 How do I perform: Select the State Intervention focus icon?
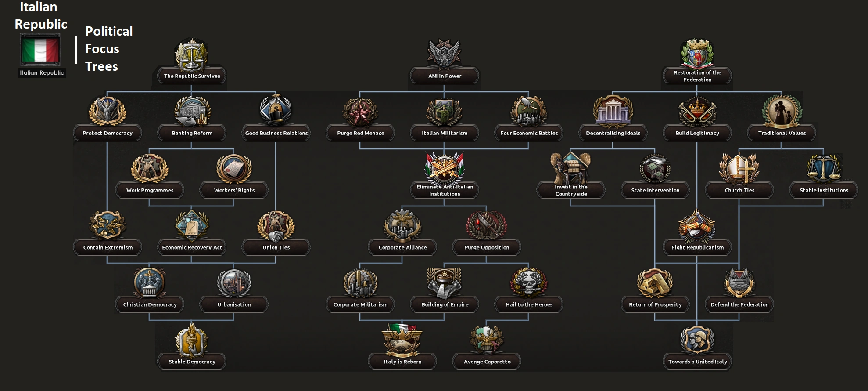[x=655, y=168]
